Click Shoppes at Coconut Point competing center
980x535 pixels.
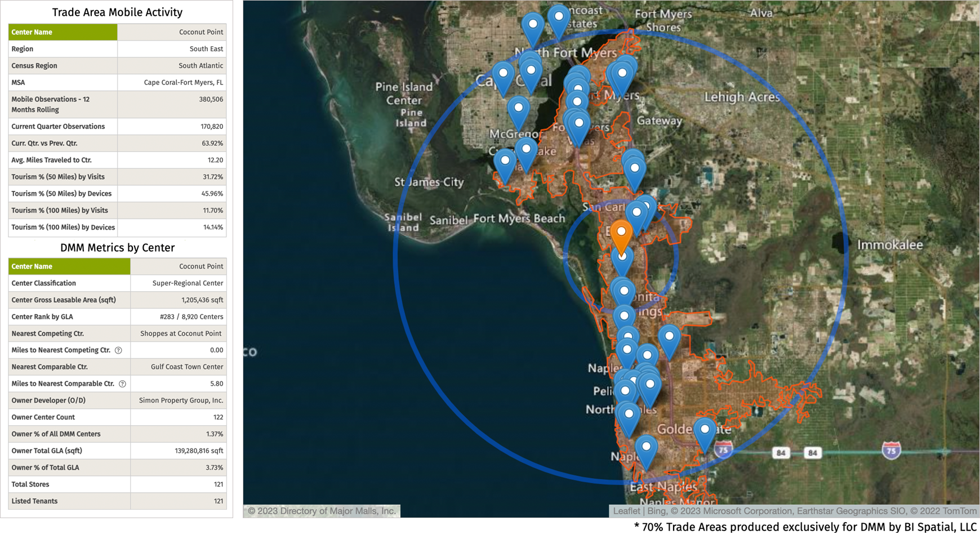181,333
